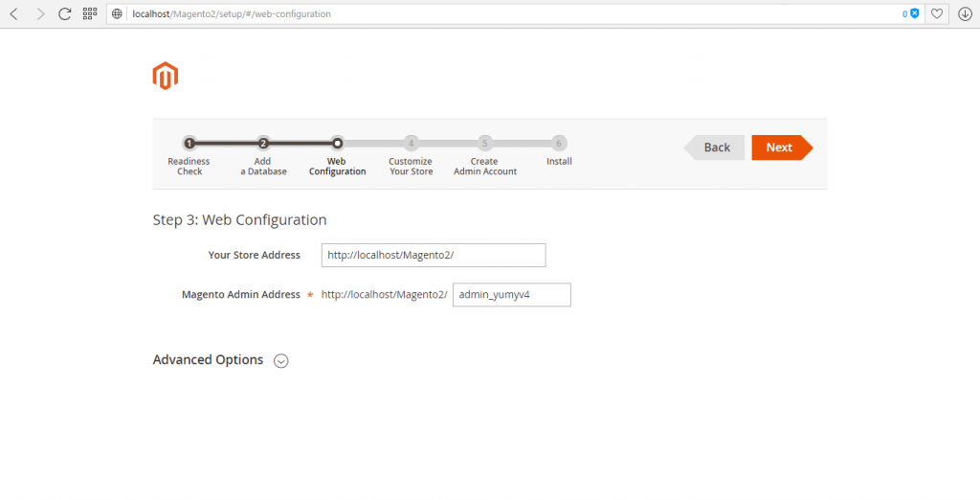Image resolution: width=980 pixels, height=500 pixels.
Task: Click the browser forward arrow
Action: [x=40, y=13]
